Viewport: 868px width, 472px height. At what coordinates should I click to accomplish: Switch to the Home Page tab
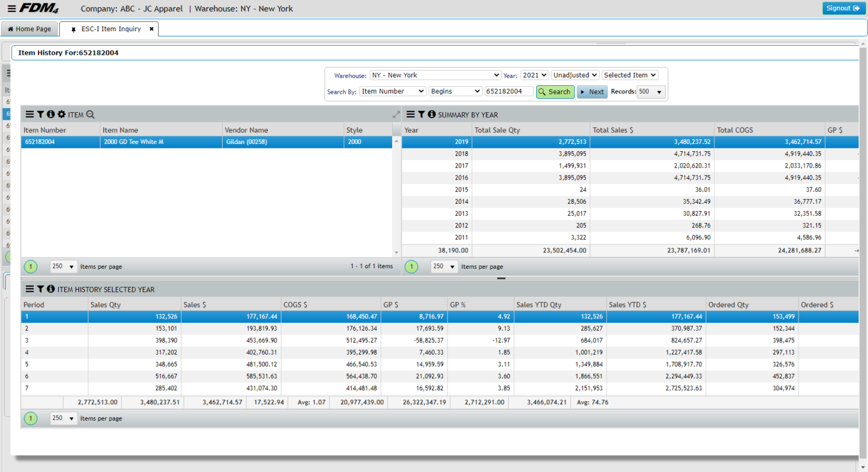click(x=29, y=28)
